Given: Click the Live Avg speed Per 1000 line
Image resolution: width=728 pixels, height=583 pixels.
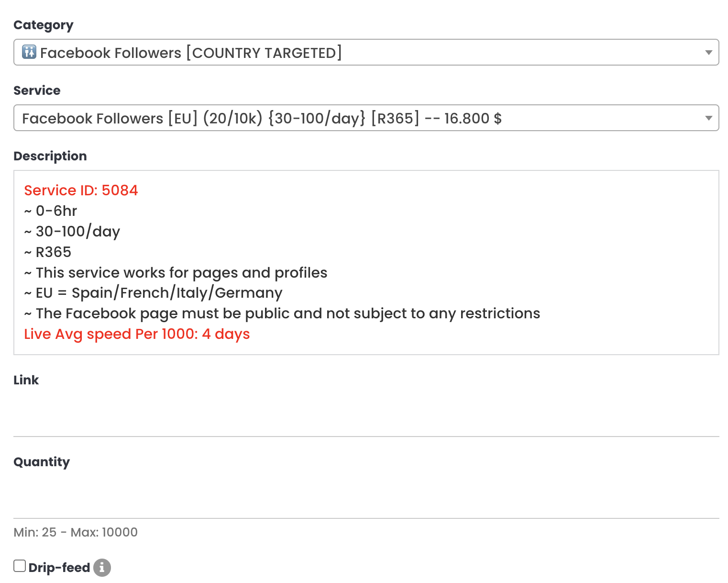Looking at the screenshot, I should [137, 334].
